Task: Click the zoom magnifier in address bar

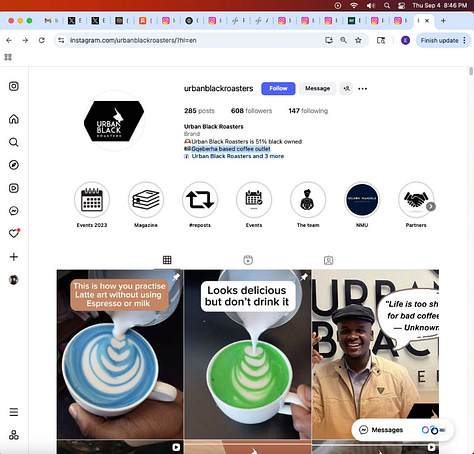Action: [x=343, y=40]
